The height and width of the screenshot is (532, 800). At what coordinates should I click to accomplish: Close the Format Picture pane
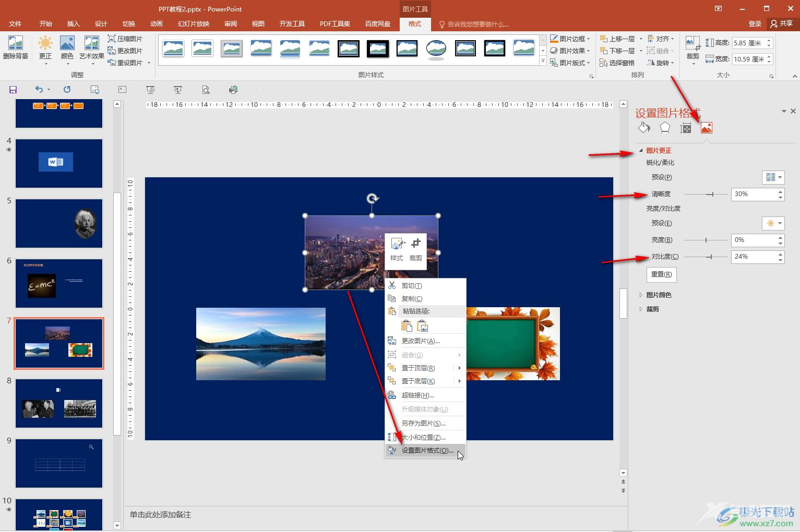pos(793,111)
